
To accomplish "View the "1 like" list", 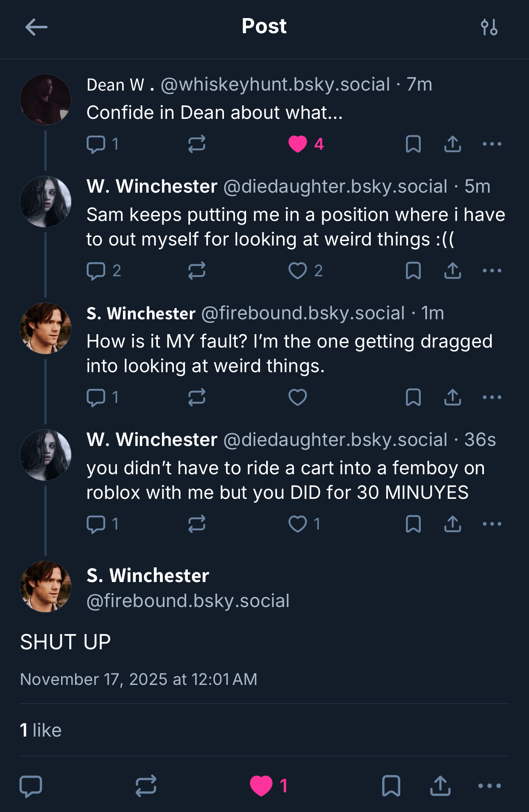I will (41, 730).
